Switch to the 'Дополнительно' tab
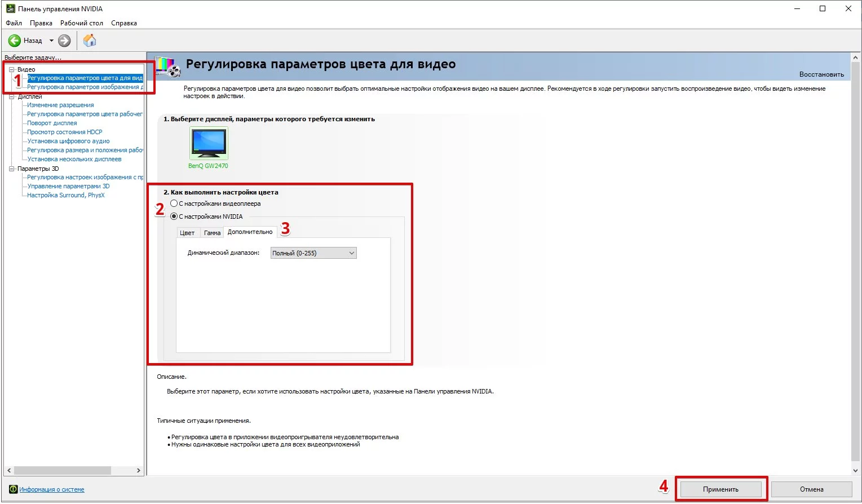 (250, 232)
